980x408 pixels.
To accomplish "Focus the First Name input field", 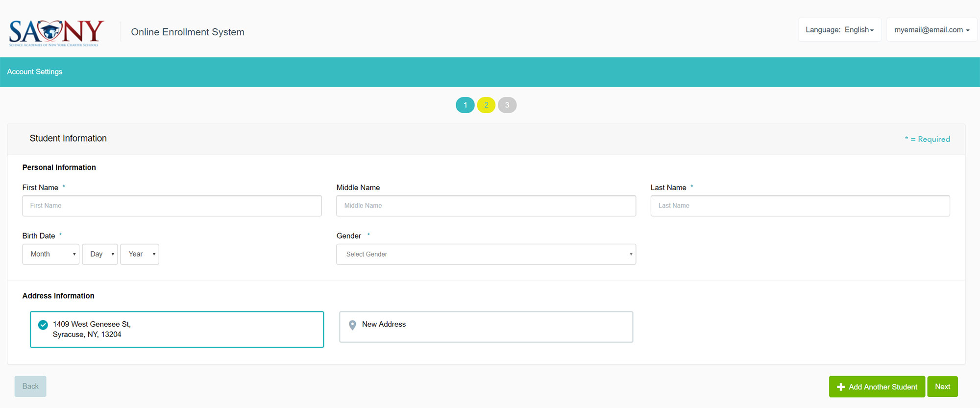I will click(172, 206).
